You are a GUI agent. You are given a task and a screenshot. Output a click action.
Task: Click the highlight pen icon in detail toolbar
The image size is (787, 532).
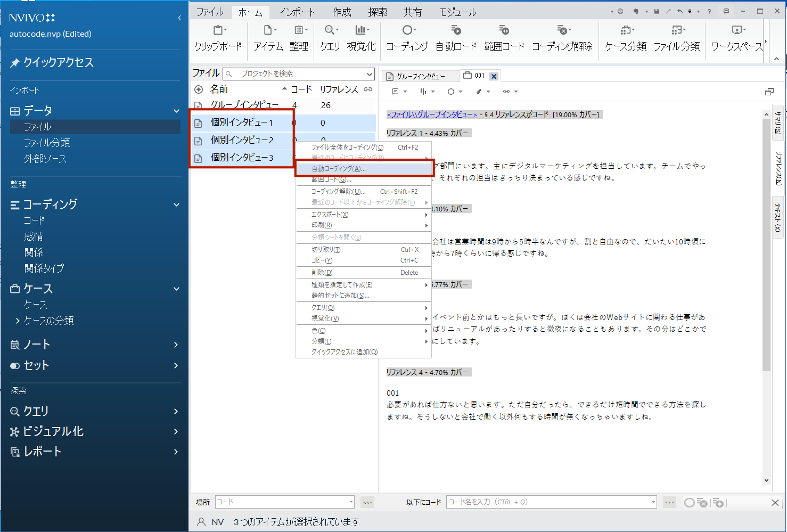(x=479, y=92)
